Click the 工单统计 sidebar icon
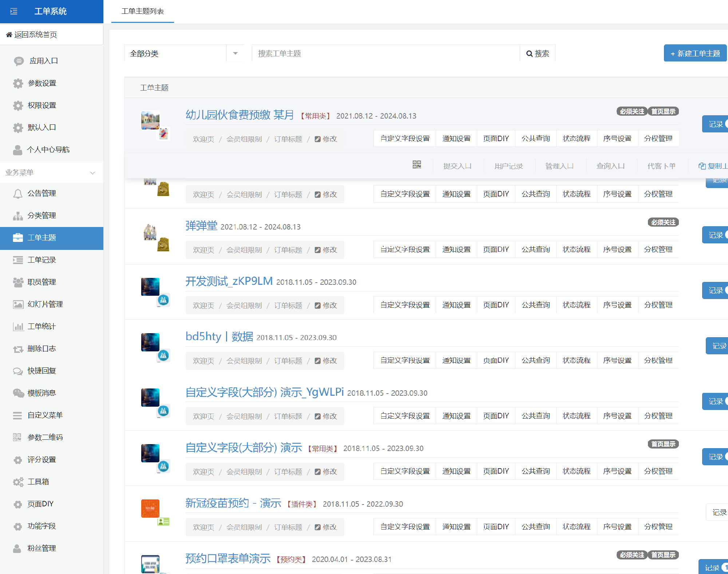The image size is (728, 574). (18, 327)
